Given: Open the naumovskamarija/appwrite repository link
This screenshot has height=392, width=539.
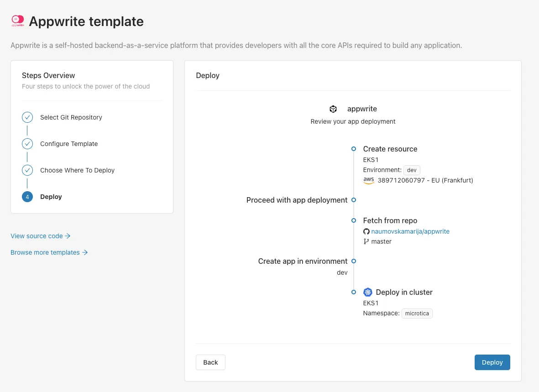Looking at the screenshot, I should [x=410, y=231].
